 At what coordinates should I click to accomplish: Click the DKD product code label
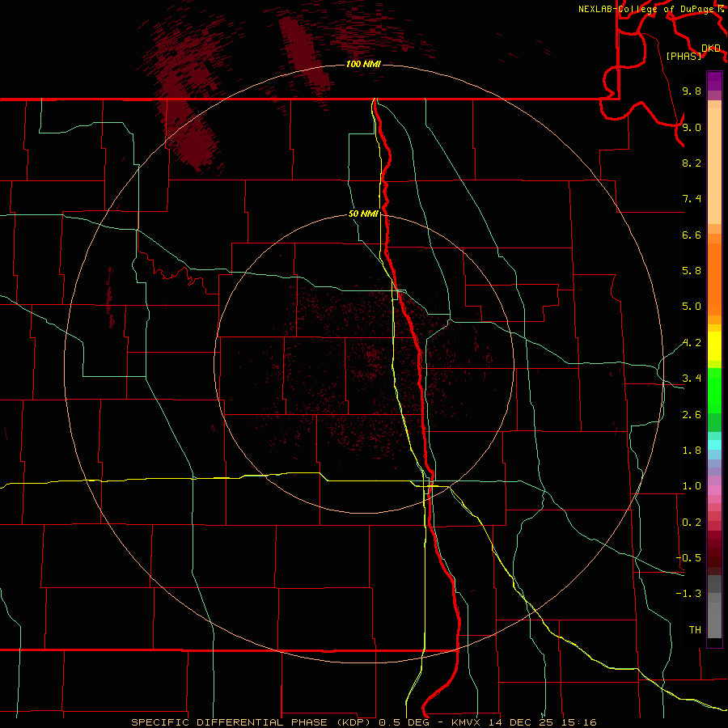[x=711, y=49]
